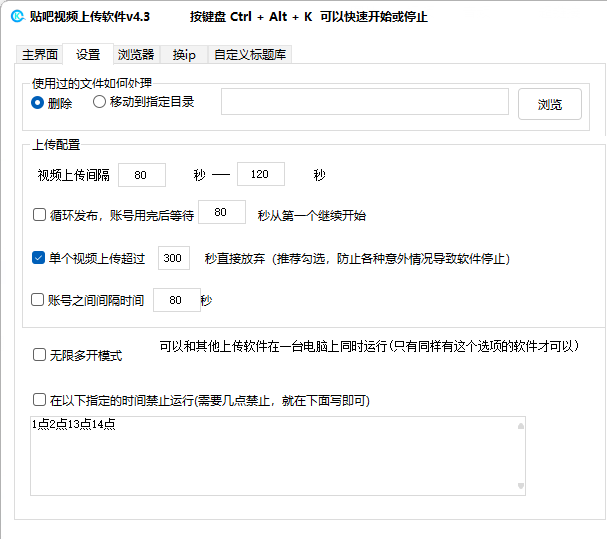Click the 使用过的文件如何处理 group title

click(92, 83)
